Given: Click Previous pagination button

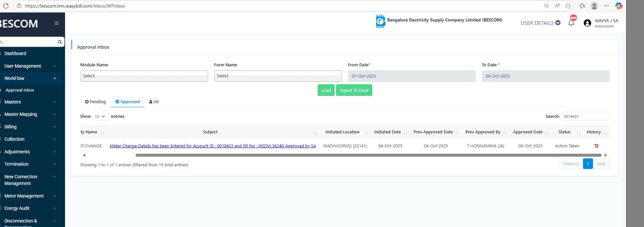Looking at the screenshot, I should [x=571, y=164].
